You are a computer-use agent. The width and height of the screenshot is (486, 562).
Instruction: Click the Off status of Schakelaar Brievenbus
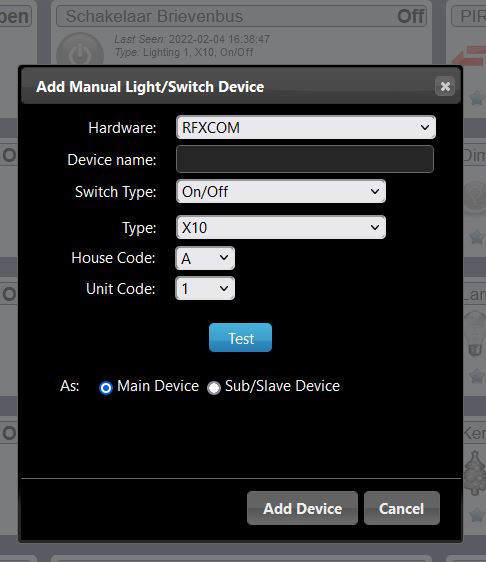(411, 16)
